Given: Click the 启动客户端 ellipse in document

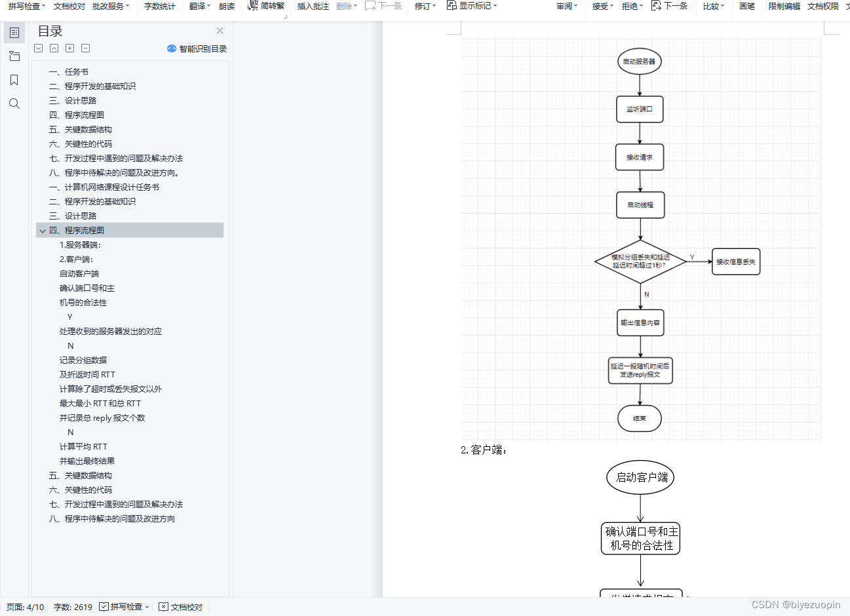Looking at the screenshot, I should [x=640, y=477].
